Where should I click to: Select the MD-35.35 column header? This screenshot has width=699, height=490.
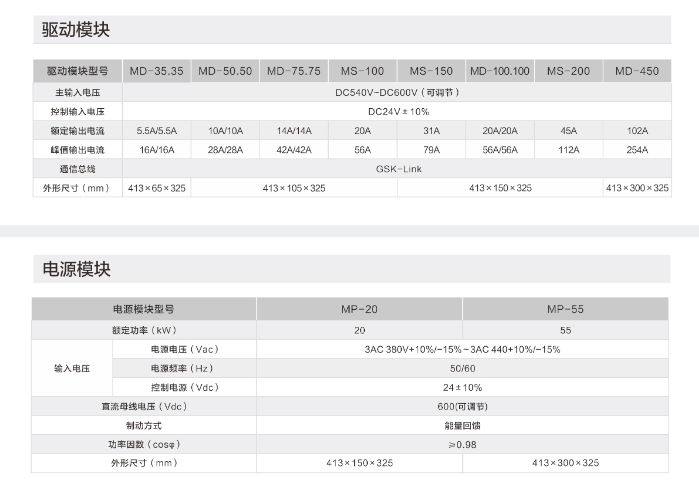click(156, 71)
